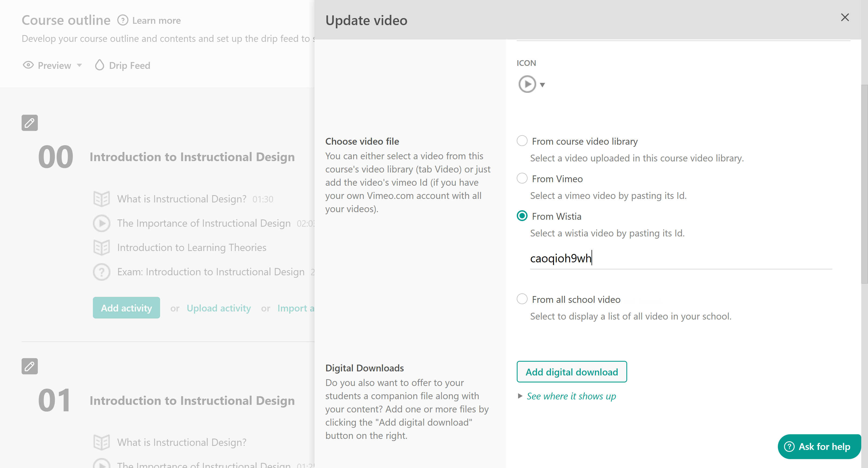Click the pencil edit icon for section 01
Viewport: 868px width, 468px height.
(30, 366)
